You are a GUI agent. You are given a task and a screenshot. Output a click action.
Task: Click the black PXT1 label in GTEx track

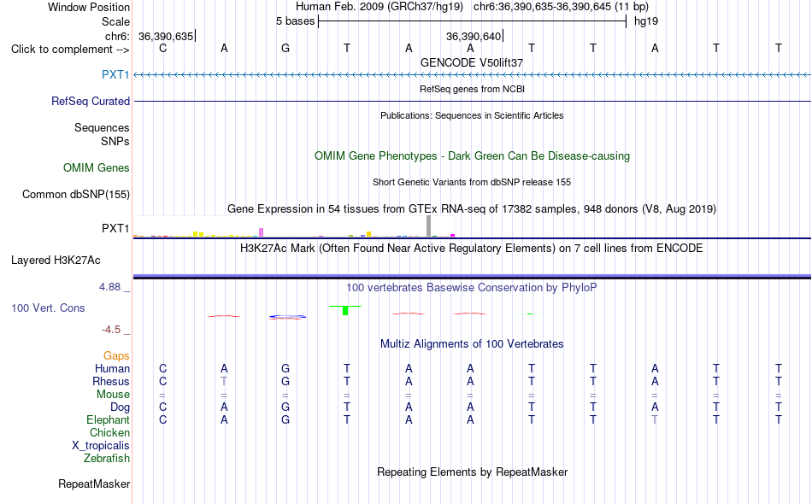point(115,228)
